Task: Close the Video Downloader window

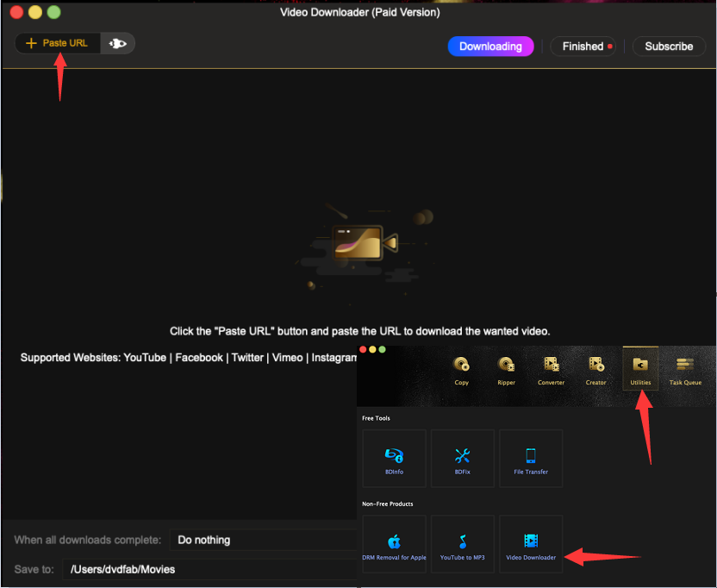Action: [x=16, y=12]
